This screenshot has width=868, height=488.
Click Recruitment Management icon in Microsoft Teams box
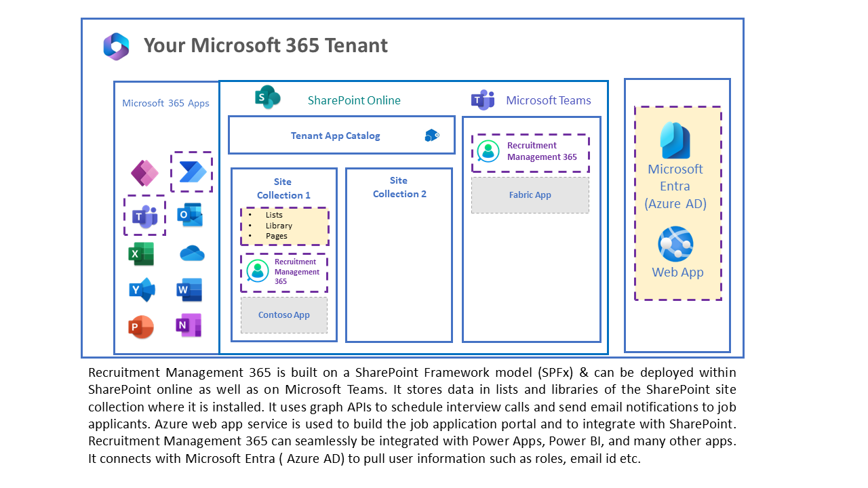coord(488,151)
